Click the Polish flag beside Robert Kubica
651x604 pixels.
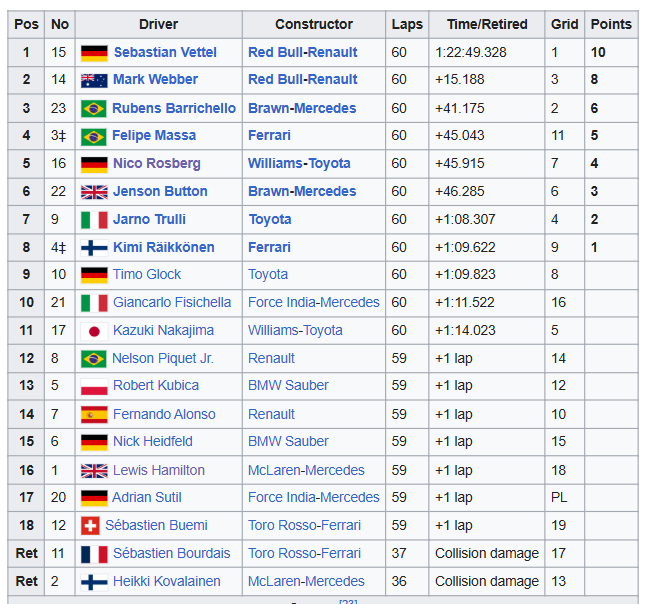pyautogui.click(x=94, y=386)
